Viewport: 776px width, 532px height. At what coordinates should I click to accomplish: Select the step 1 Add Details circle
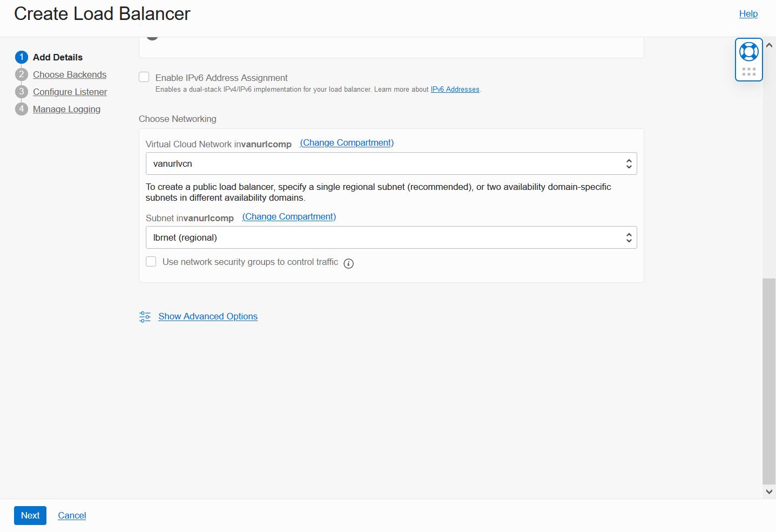pos(22,57)
